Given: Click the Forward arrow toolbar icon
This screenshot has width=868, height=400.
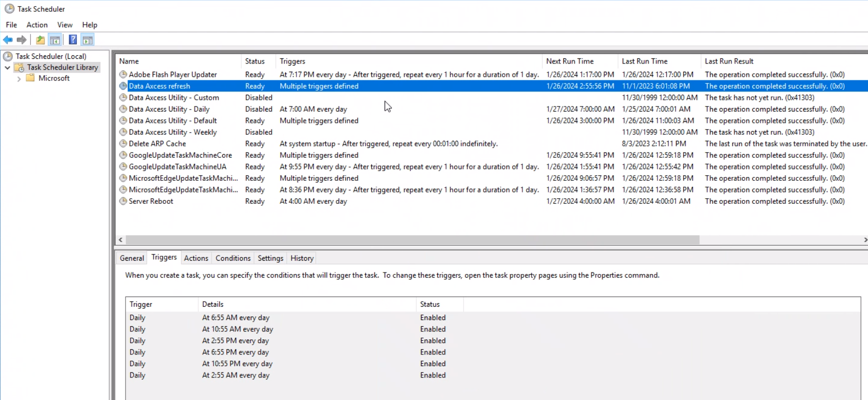Looking at the screenshot, I should 22,40.
